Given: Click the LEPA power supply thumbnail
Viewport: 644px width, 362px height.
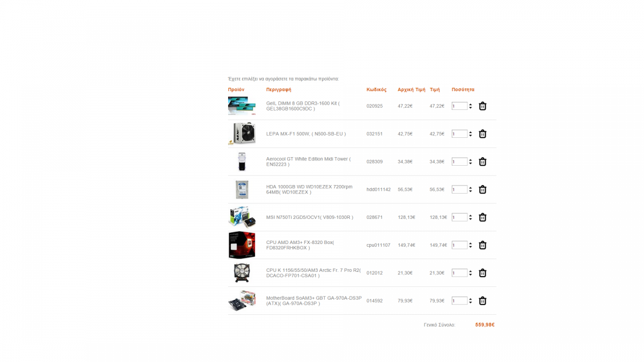Looking at the screenshot, I should [241, 134].
